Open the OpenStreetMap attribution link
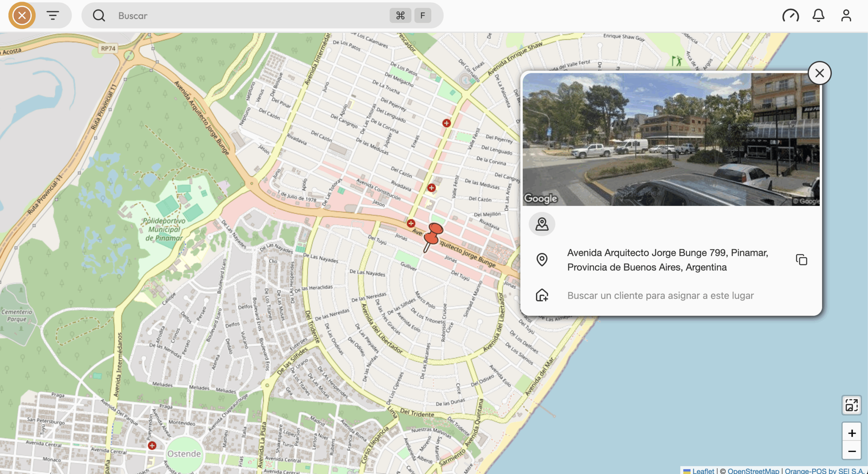868x474 pixels. click(753, 471)
